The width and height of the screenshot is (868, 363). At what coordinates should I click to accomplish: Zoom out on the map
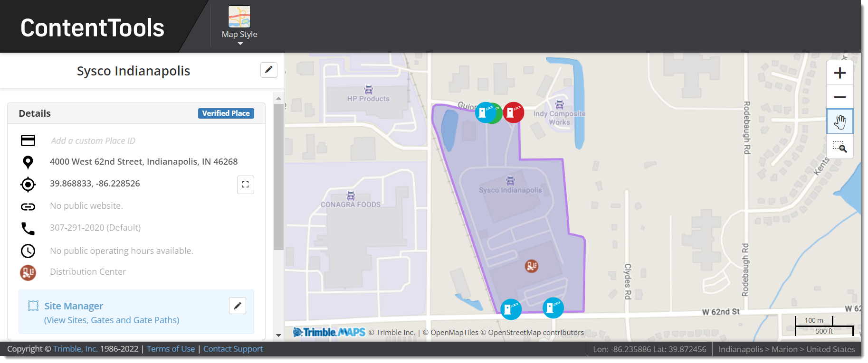click(x=840, y=97)
